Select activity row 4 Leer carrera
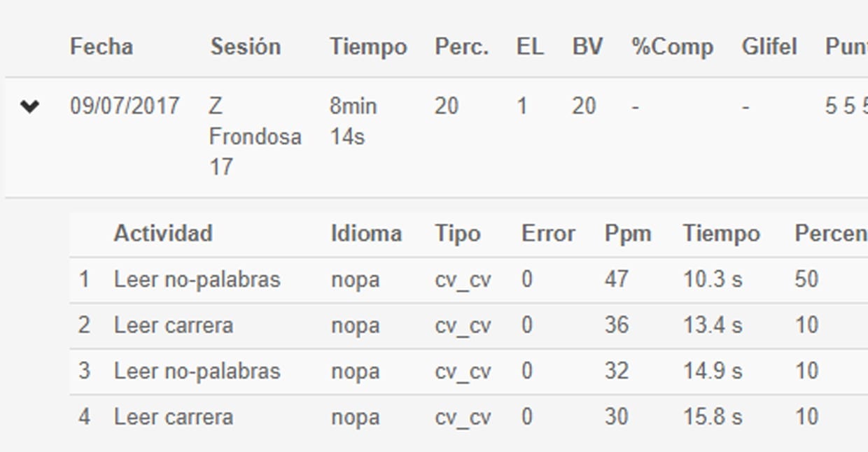 pos(469,418)
